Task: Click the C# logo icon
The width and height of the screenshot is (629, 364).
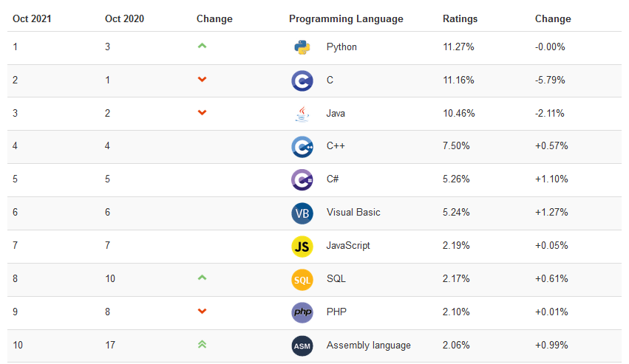Action: [302, 180]
